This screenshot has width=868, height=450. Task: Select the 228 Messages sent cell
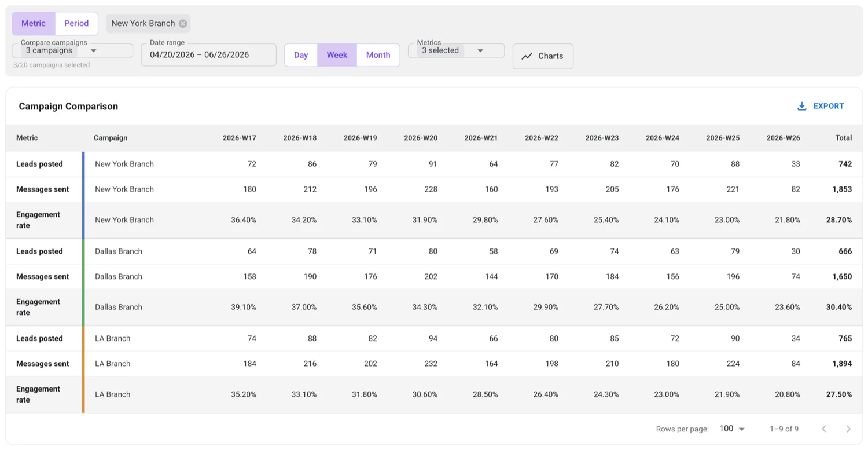431,189
